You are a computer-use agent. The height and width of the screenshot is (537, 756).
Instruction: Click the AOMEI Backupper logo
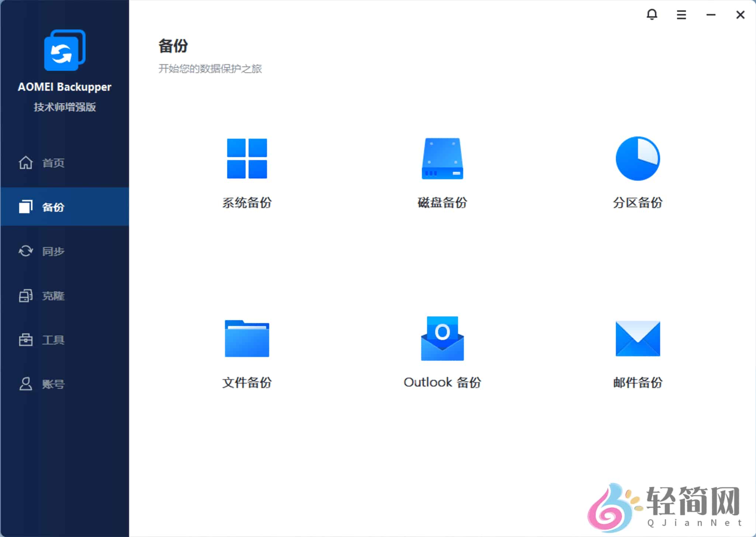64,50
